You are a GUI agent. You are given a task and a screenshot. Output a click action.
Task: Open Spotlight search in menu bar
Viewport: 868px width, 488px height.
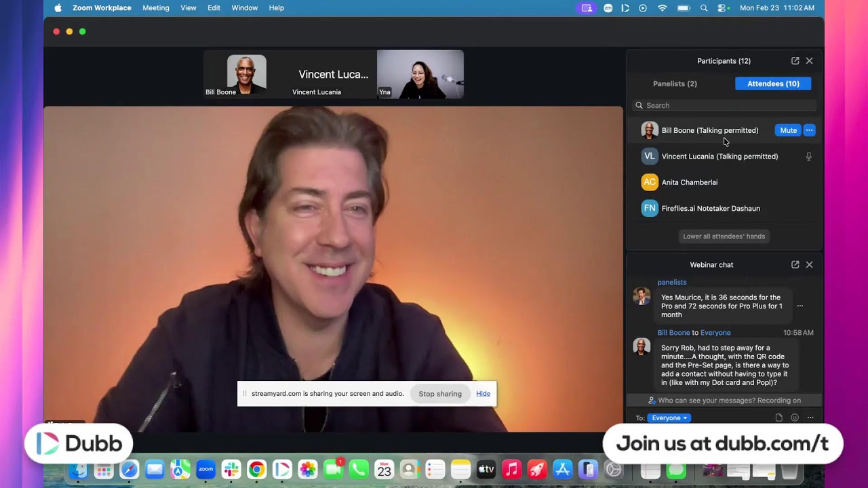(704, 8)
